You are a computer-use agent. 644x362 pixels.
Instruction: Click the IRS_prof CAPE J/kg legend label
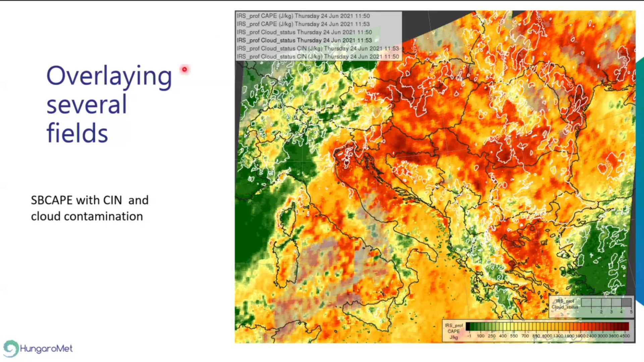point(453,331)
